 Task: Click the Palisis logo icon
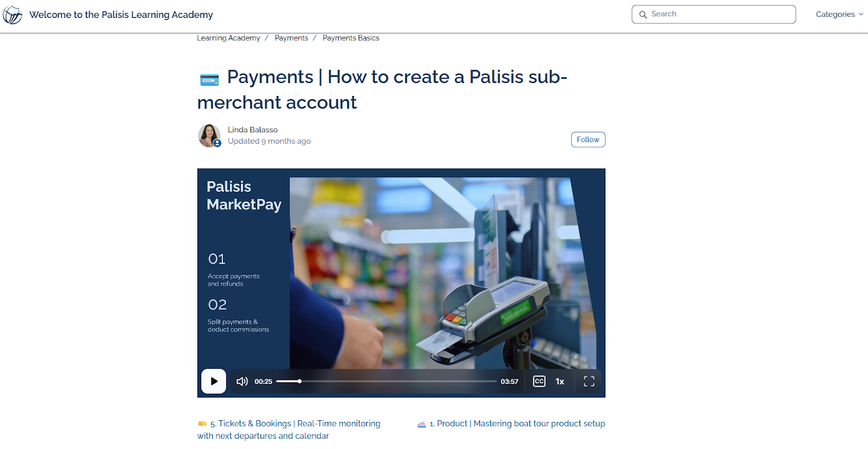pos(12,15)
